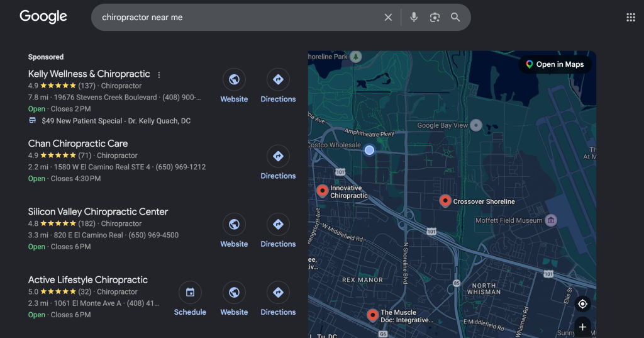The image size is (644, 338).
Task: Open Active Lifestyle Chiropractic listing
Action: coord(87,280)
